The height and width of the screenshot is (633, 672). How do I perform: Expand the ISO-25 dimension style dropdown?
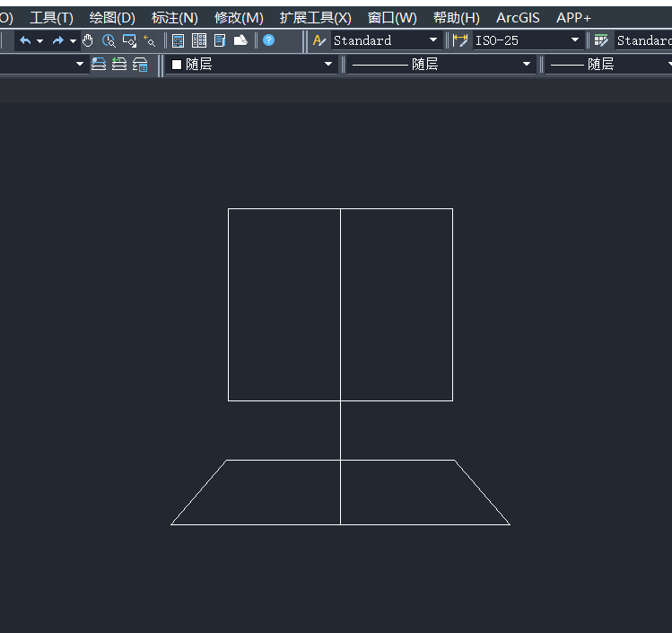tap(575, 40)
